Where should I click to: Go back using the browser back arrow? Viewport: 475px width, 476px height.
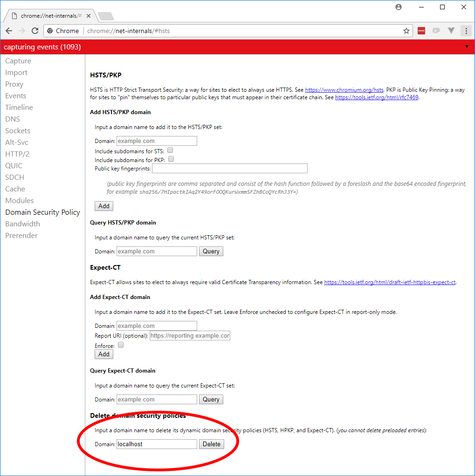[9, 31]
